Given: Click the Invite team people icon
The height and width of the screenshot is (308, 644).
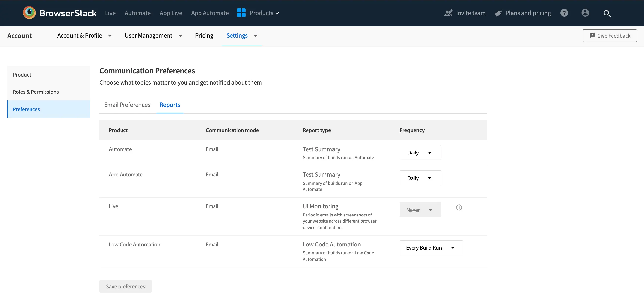Looking at the screenshot, I should (x=448, y=13).
